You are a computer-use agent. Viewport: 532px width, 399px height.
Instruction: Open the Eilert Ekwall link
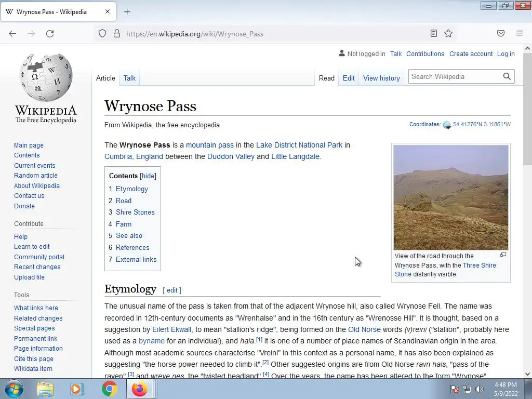pyautogui.click(x=171, y=329)
